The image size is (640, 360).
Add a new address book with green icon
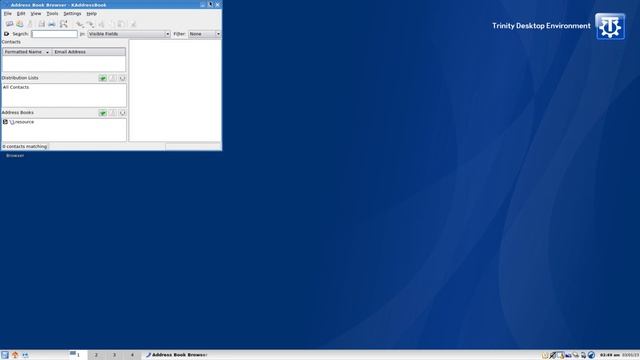pyautogui.click(x=102, y=113)
